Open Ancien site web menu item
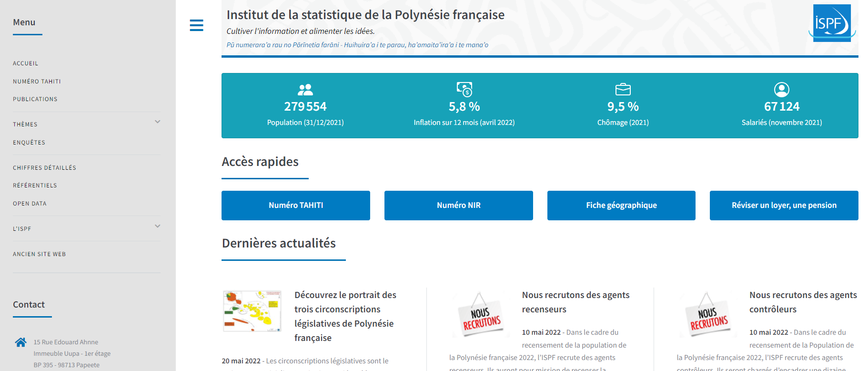 tap(40, 254)
